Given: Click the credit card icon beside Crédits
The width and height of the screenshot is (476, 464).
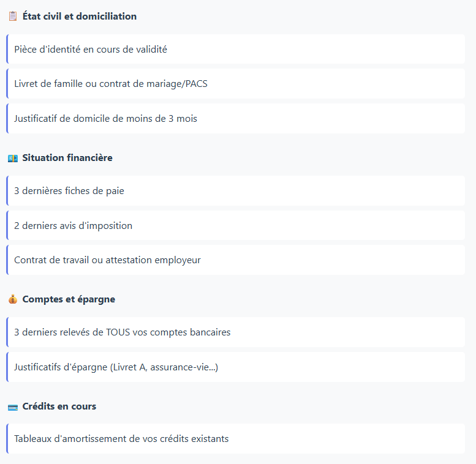Looking at the screenshot, I should [12, 406].
